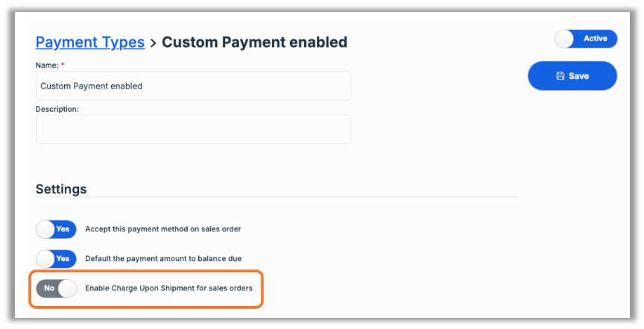The image size is (644, 329).
Task: Click the red required asterisk beside Name
Action: tap(63, 66)
